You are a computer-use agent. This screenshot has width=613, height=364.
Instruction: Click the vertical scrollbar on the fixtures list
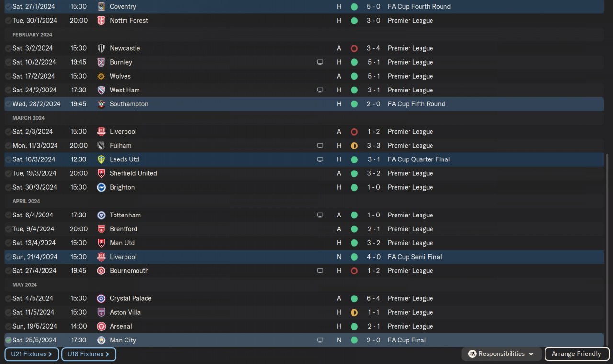[606, 249]
